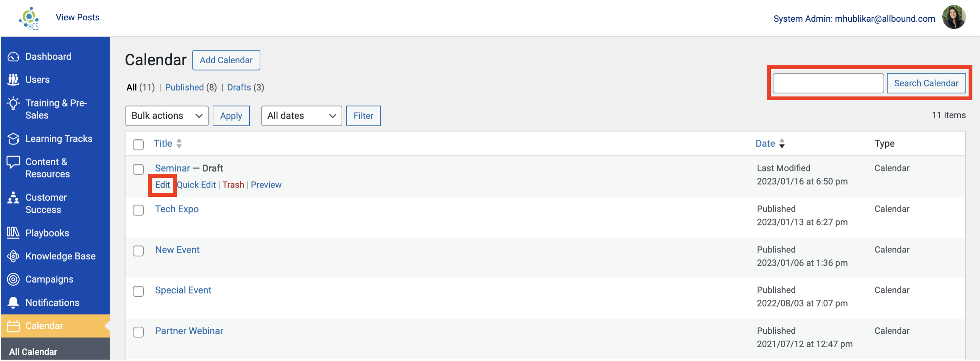This screenshot has width=980, height=361.
Task: Open the user profile avatar
Action: [x=954, y=18]
